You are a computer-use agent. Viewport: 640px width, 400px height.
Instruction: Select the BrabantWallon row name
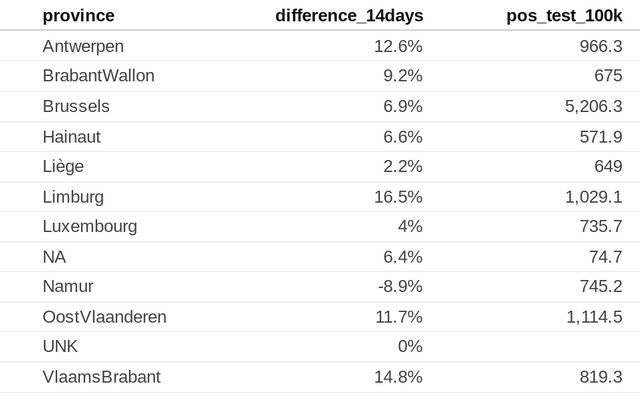pyautogui.click(x=98, y=76)
